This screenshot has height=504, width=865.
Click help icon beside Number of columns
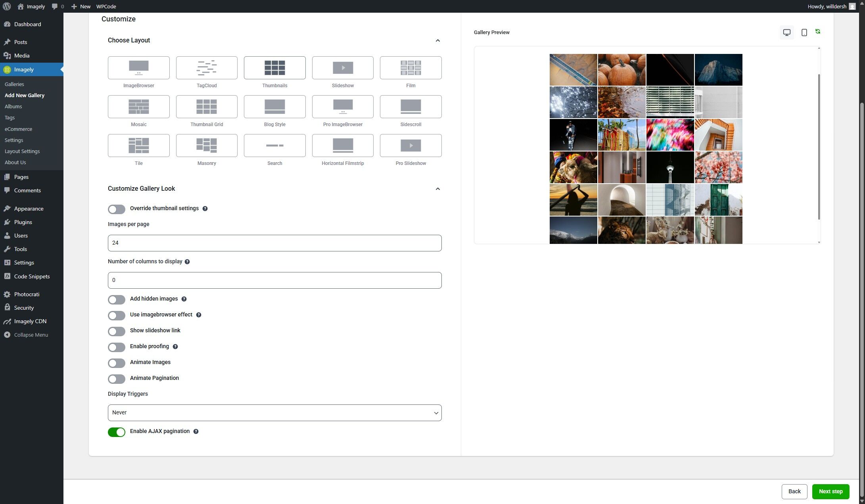tap(187, 262)
